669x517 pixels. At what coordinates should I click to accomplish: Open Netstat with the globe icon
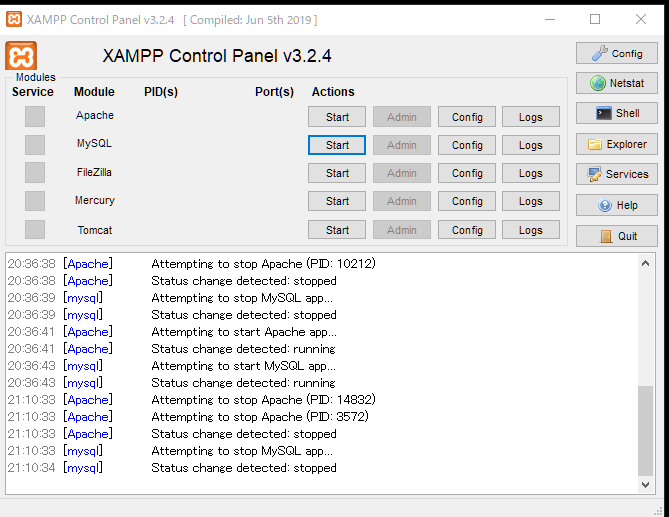point(617,83)
